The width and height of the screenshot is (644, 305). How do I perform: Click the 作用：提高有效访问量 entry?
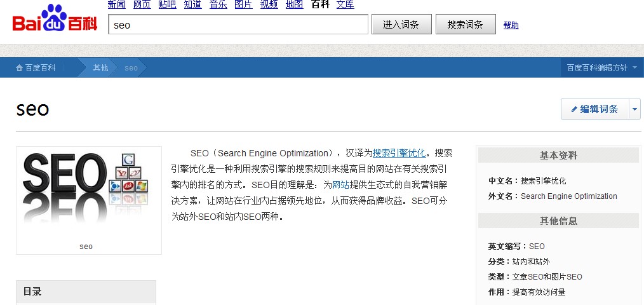[x=527, y=292]
